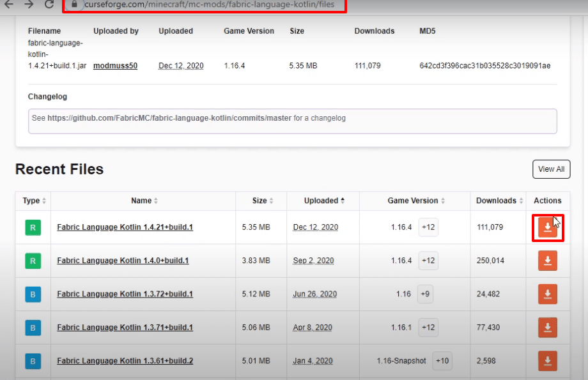The image size is (588, 380).
Task: Download Fabric Language Kotlin 1.4.21+build.1 file
Action: point(548,227)
